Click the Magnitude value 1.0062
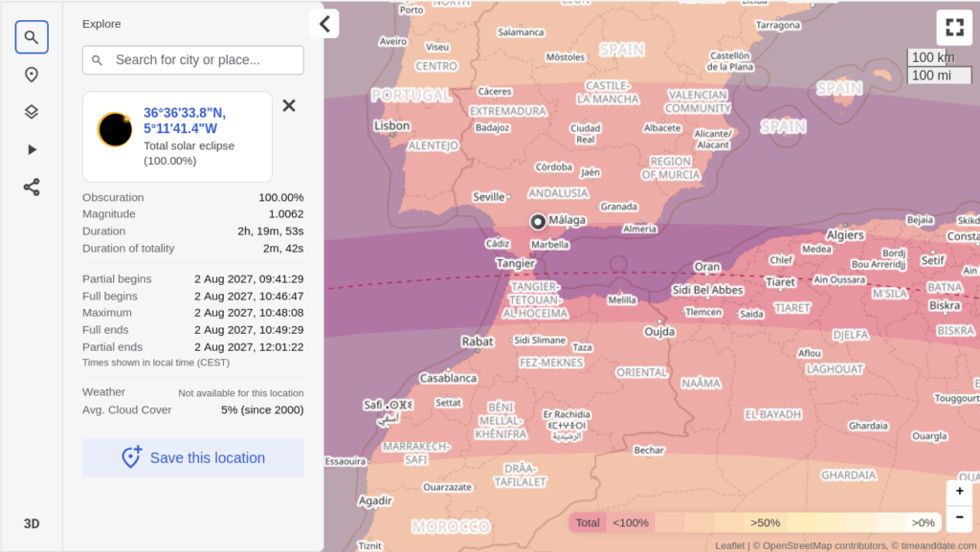Screen dimensions: 980x552 pos(286,213)
